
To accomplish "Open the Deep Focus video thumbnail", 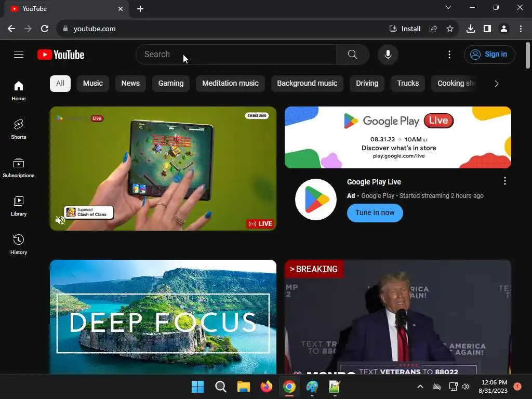I will coord(163,317).
